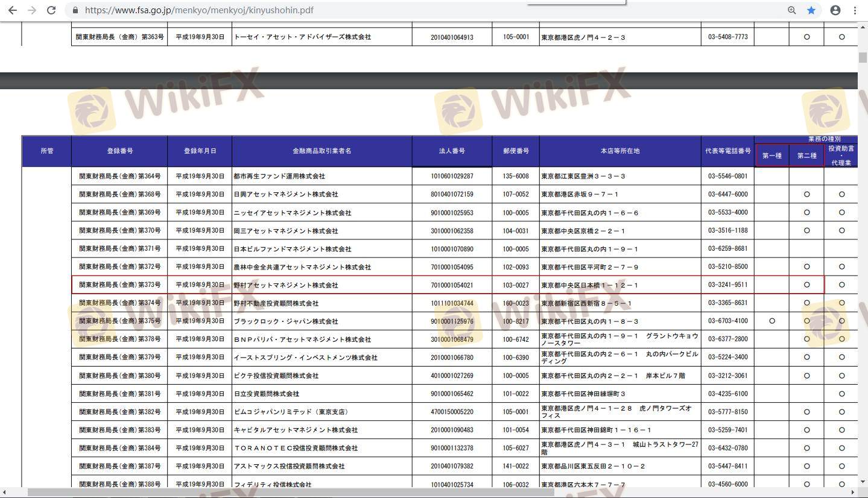Open the Chrome profile avatar
This screenshot has width=868, height=498.
point(835,10)
